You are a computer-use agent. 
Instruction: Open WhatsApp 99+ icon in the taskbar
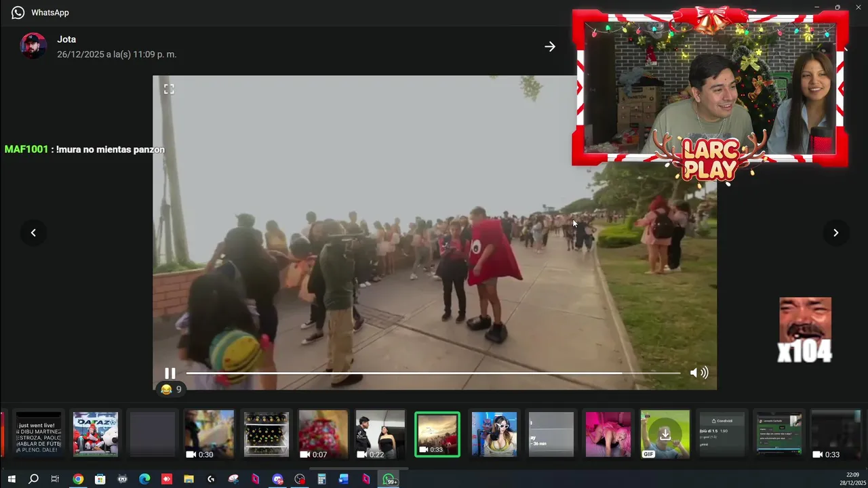coord(389,479)
